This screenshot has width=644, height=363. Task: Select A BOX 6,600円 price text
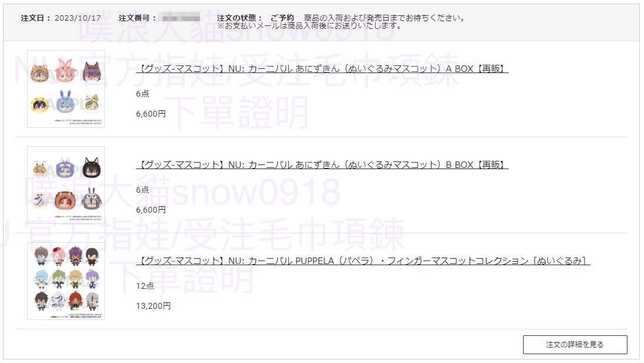151,114
